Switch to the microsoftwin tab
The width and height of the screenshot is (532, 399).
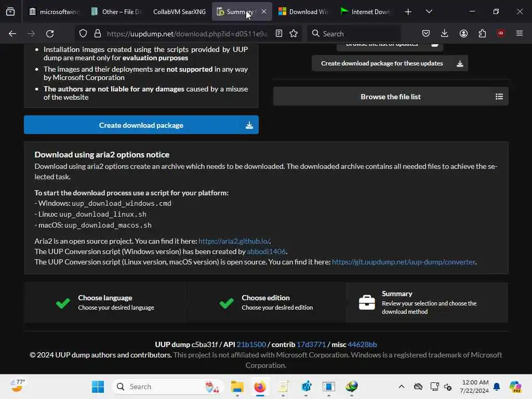[x=54, y=12]
